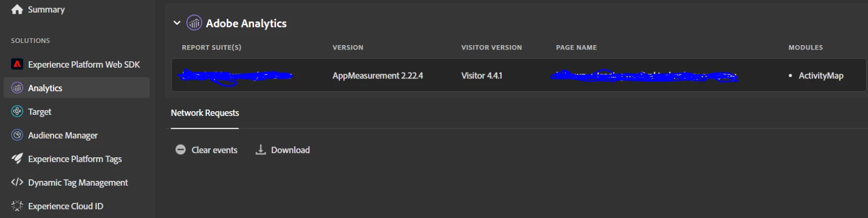The image size is (868, 218).
Task: Click the Adobe Analytics header logo icon
Action: coord(194,23)
